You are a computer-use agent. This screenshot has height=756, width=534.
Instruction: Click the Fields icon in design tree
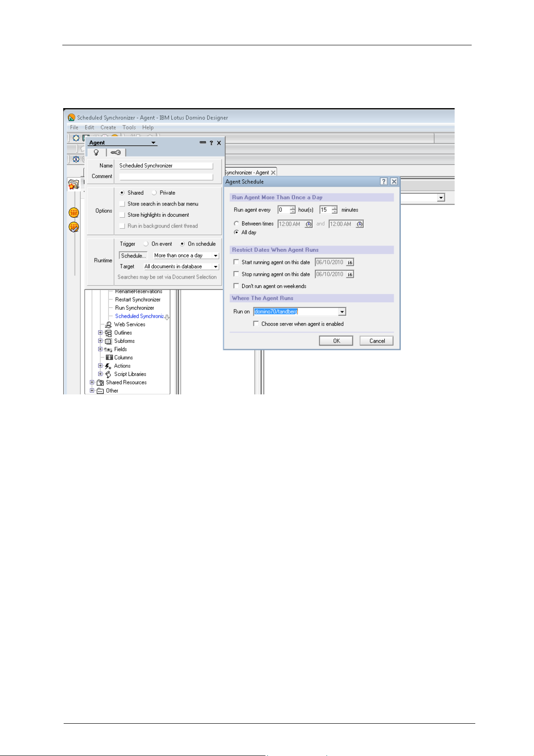(109, 350)
